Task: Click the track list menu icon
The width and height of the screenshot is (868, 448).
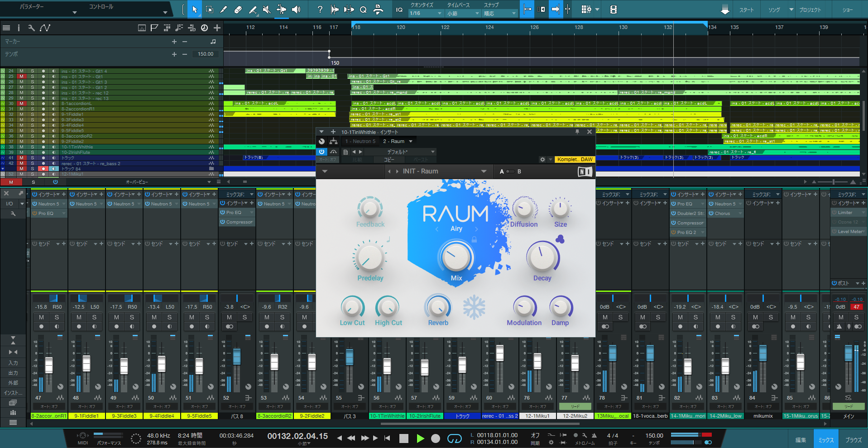Action: [x=6, y=28]
